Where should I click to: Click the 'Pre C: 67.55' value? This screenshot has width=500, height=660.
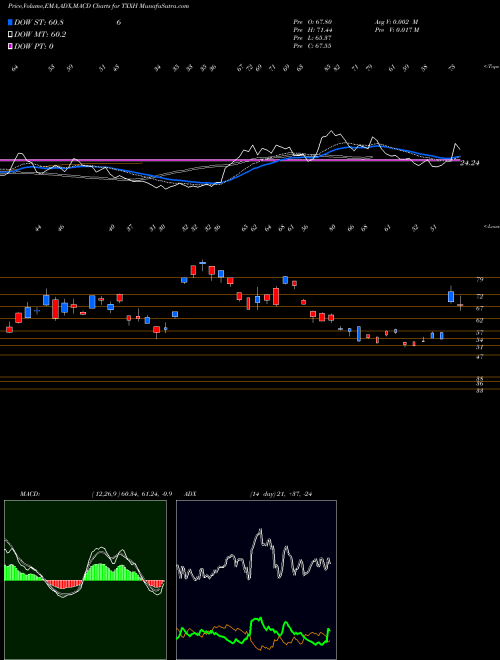click(x=313, y=46)
